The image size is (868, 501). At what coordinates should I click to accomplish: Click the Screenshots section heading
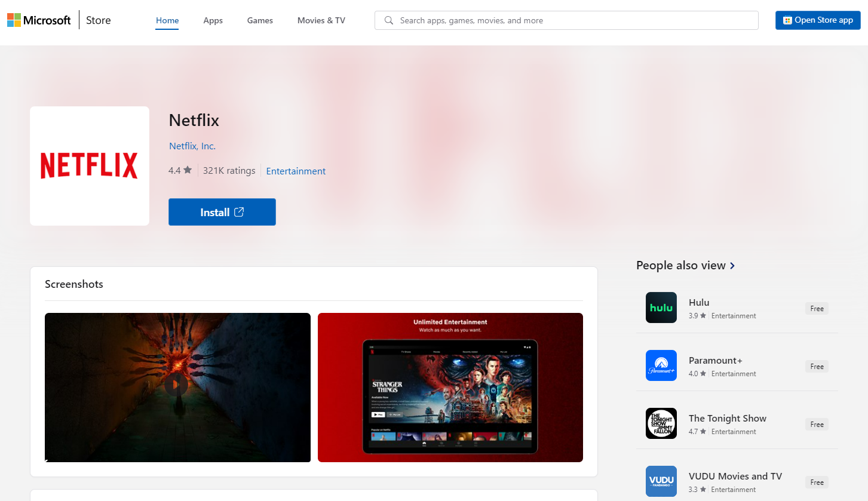click(x=74, y=284)
